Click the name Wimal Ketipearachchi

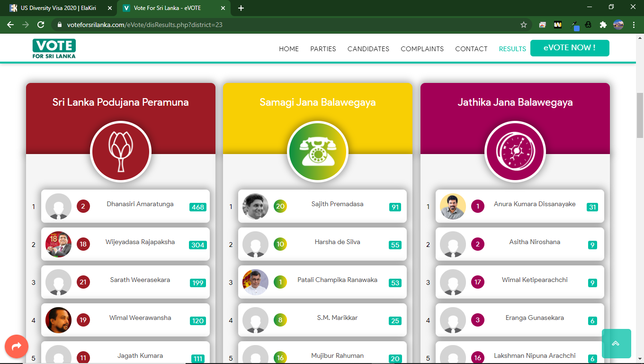click(535, 280)
